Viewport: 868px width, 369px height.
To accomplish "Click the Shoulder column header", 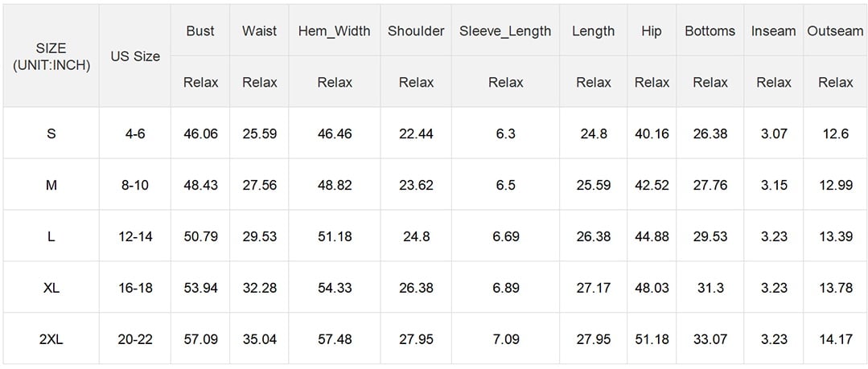I will point(416,31).
